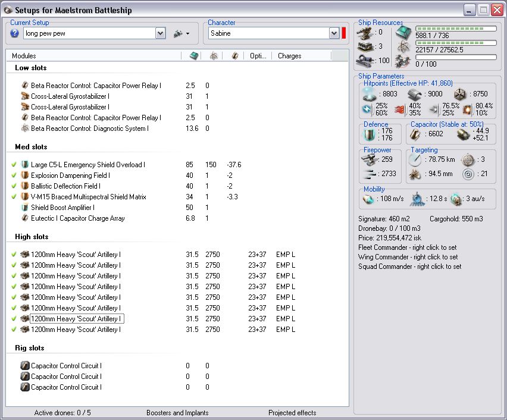Click the blue help question mark icon
Screen dimensions: 507x420
[14, 33]
